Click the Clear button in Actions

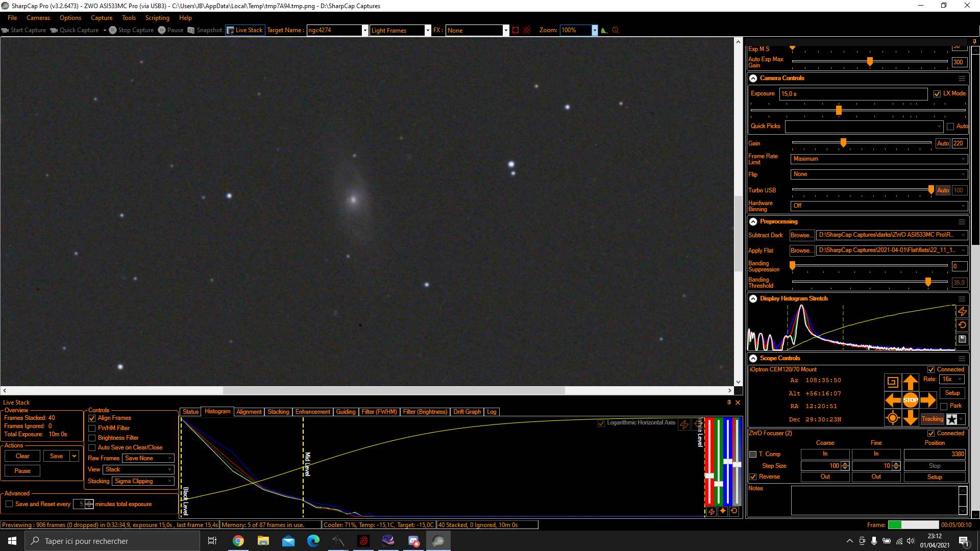(x=22, y=456)
